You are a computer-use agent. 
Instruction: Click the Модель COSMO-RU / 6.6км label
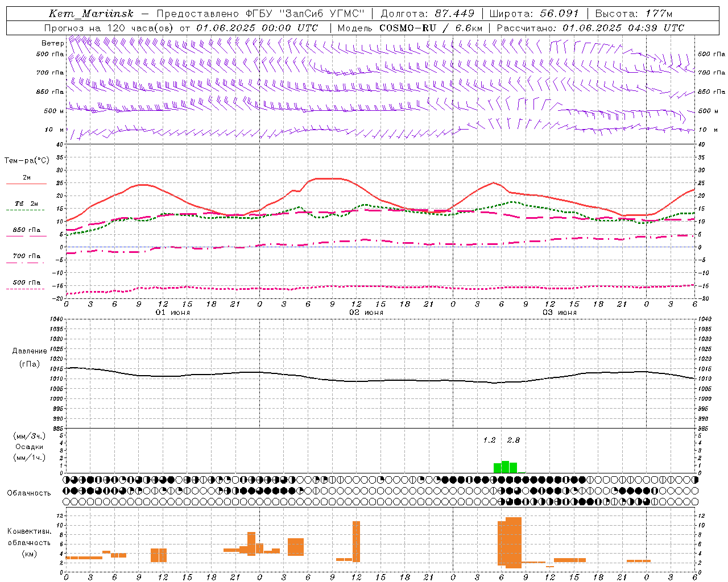pos(409,28)
